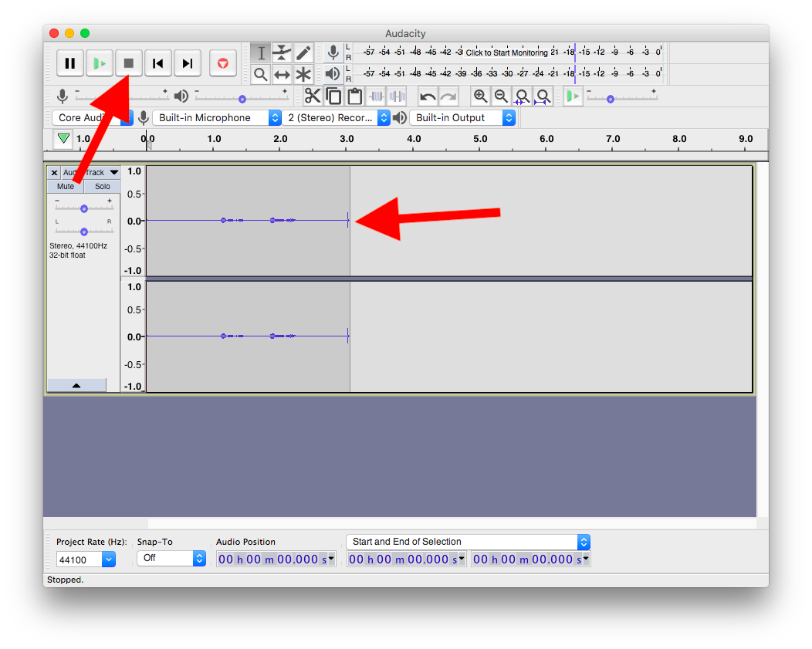Open the Audio Position format arrow
Viewport: 812px width, 649px height.
tap(331, 559)
